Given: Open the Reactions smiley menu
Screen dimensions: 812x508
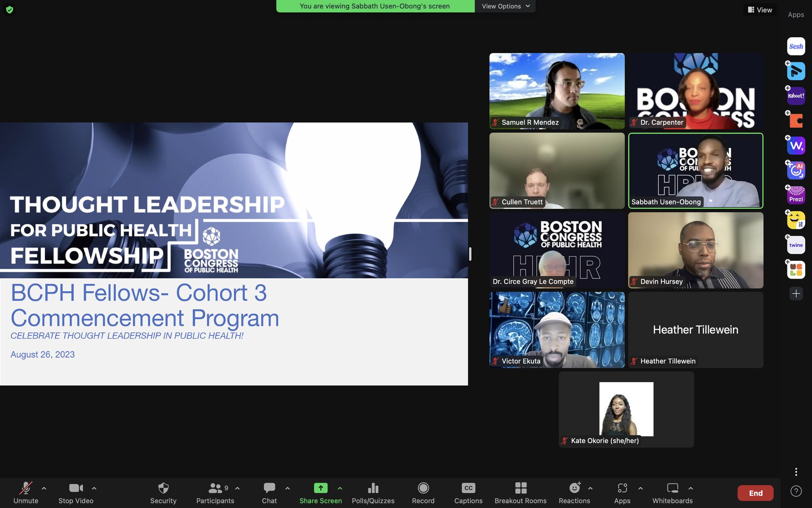Looking at the screenshot, I should pyautogui.click(x=575, y=493).
